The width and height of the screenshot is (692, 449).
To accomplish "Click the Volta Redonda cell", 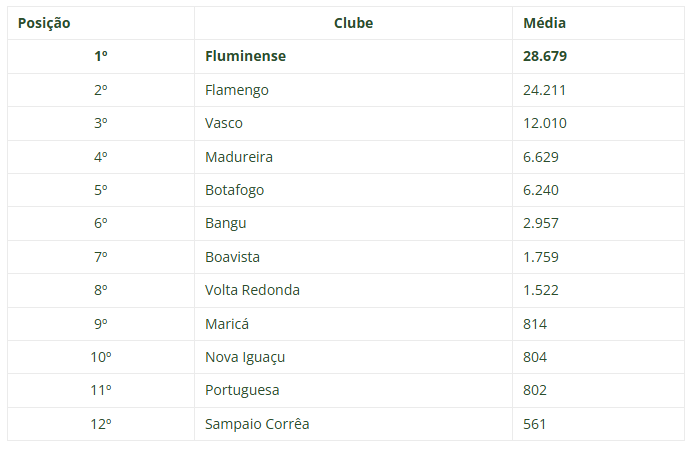I will pos(252,290).
